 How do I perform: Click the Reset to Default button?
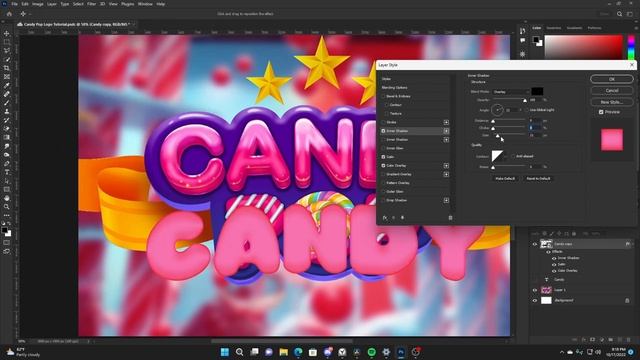coord(538,179)
